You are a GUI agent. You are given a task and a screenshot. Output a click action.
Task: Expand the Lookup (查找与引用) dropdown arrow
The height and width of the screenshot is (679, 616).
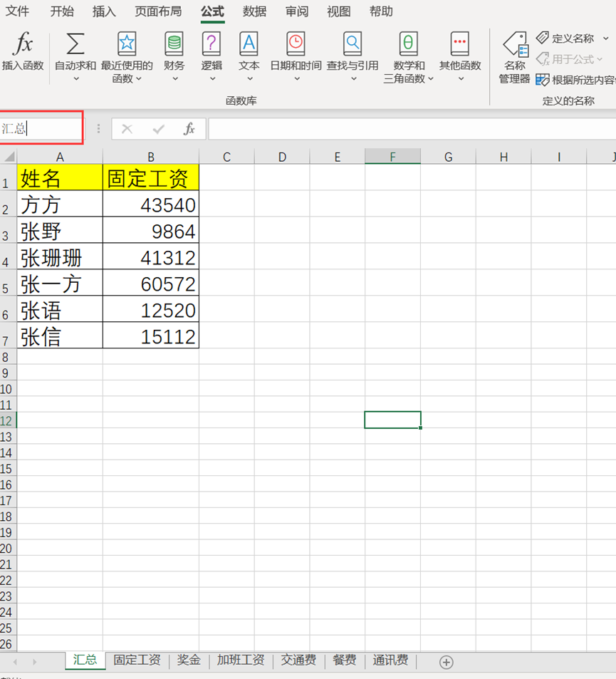tap(354, 79)
